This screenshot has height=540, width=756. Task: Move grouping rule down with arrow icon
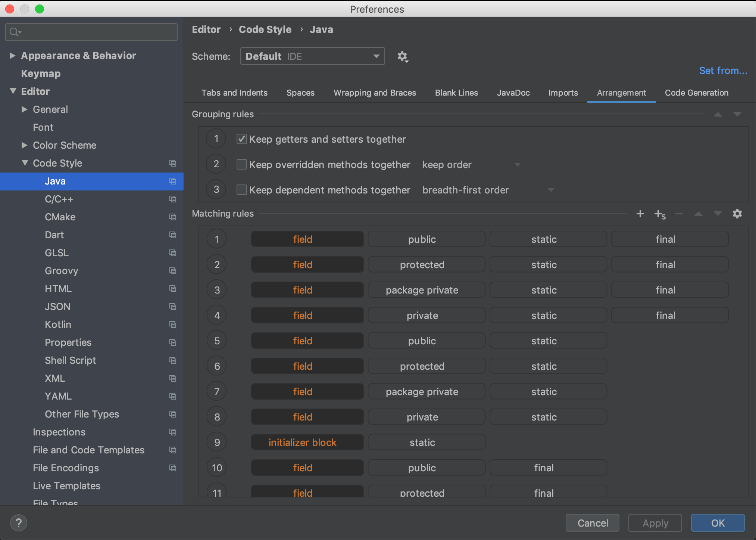tap(737, 114)
